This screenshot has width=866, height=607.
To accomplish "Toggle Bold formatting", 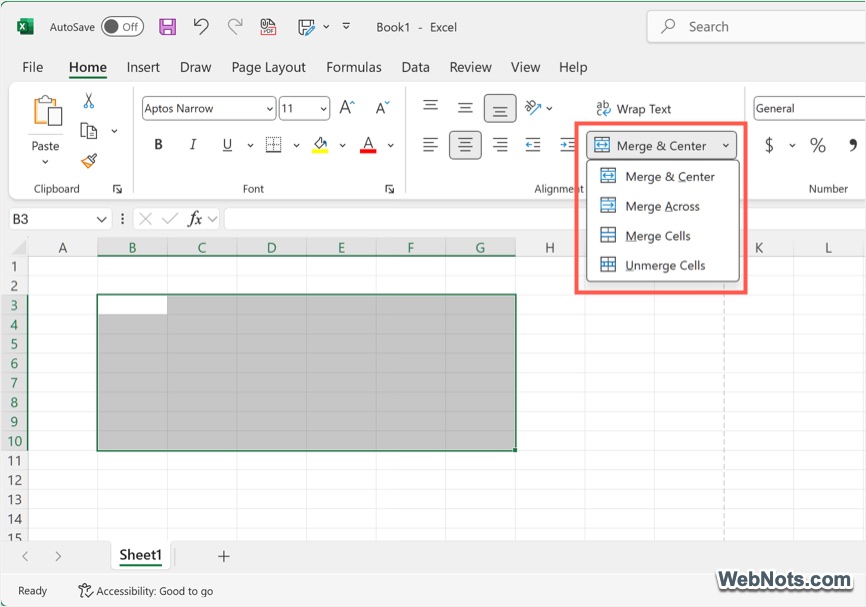I will (158, 145).
